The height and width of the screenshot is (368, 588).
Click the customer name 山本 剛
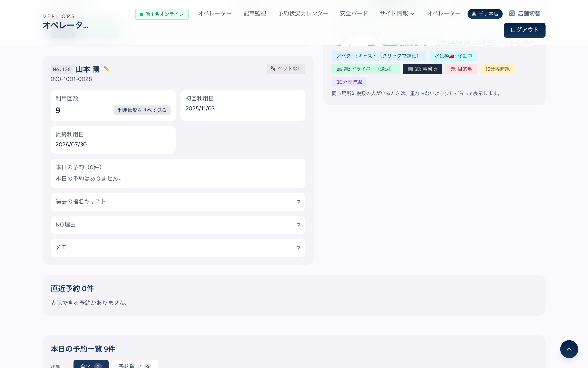(87, 69)
